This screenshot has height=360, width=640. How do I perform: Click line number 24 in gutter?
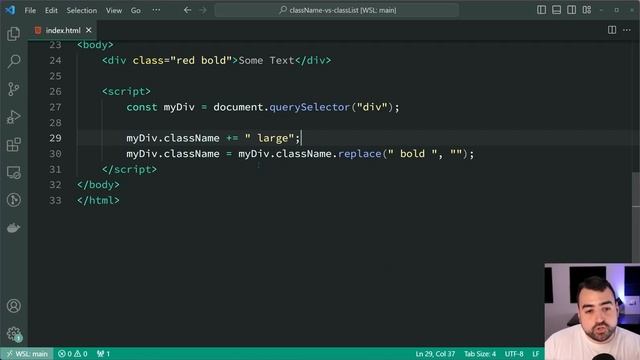click(56, 60)
